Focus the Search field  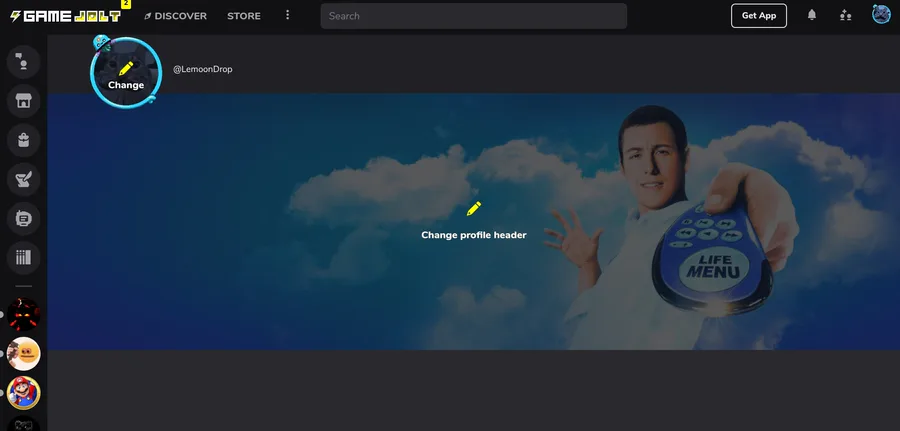coord(474,16)
